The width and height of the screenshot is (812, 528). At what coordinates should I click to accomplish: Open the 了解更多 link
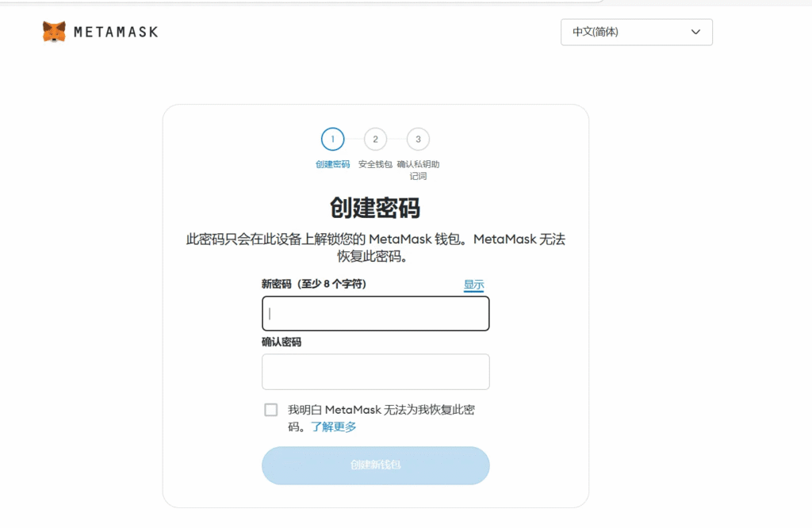tap(334, 427)
